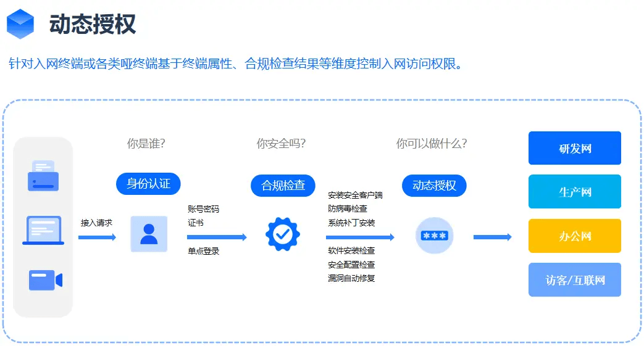644x346 pixels.
Task: Click the 漏洞自动修复 item
Action: click(351, 278)
